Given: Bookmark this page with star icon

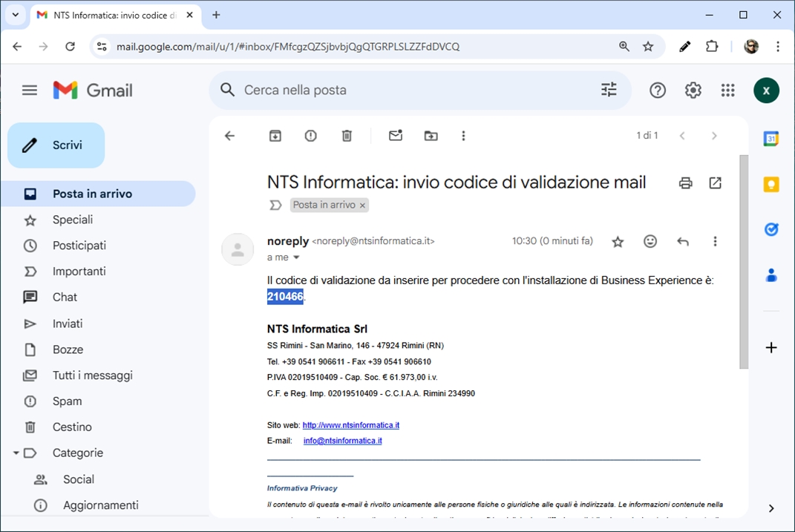Looking at the screenshot, I should (648, 47).
